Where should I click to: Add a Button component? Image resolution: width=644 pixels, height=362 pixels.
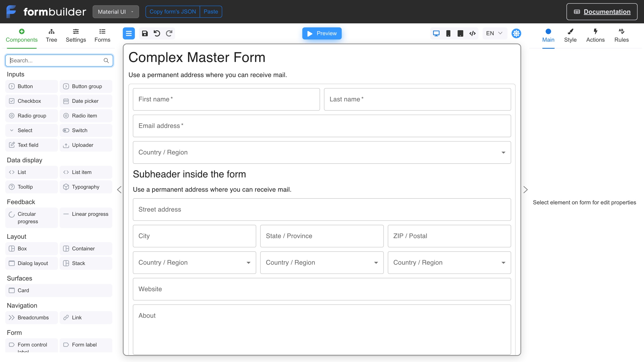pyautogui.click(x=31, y=86)
